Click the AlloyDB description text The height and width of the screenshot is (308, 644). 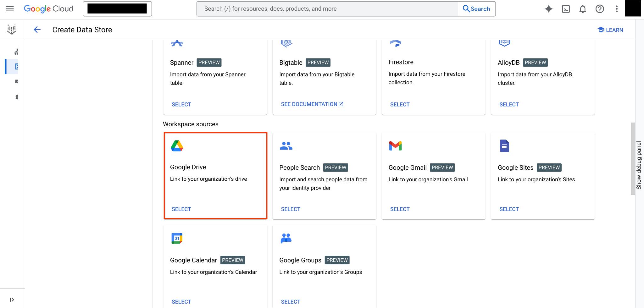click(535, 79)
